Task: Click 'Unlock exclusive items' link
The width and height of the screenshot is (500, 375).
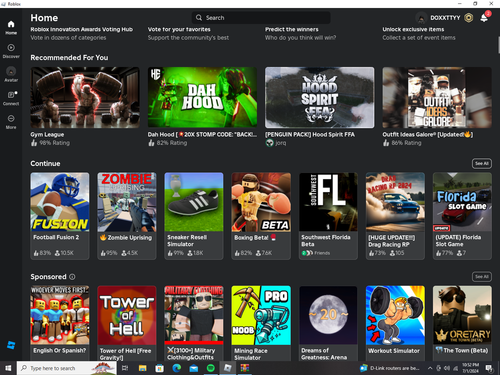Action: (413, 29)
